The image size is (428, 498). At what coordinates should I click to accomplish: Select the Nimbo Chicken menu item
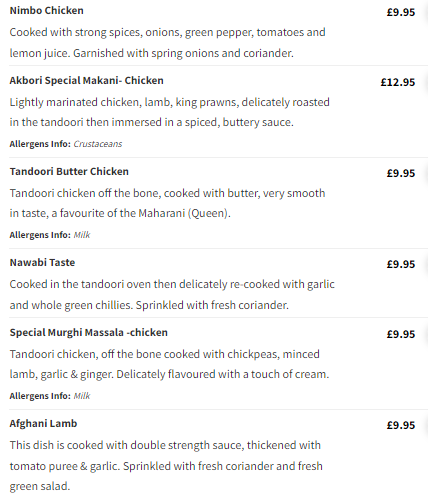(46, 11)
